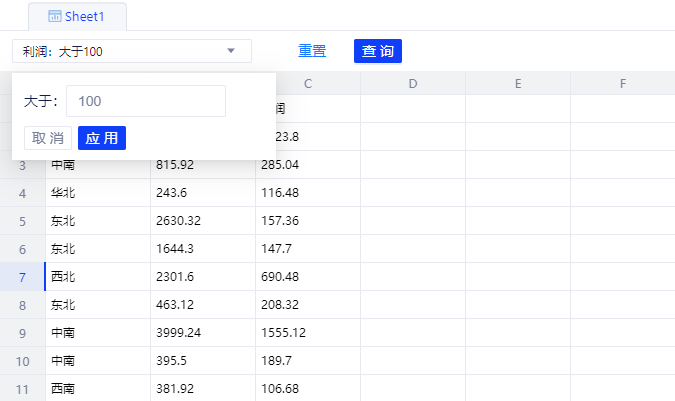Screen dimensions: 675x401
Task: Click the cell containing 3999.24
Action: coord(202,333)
